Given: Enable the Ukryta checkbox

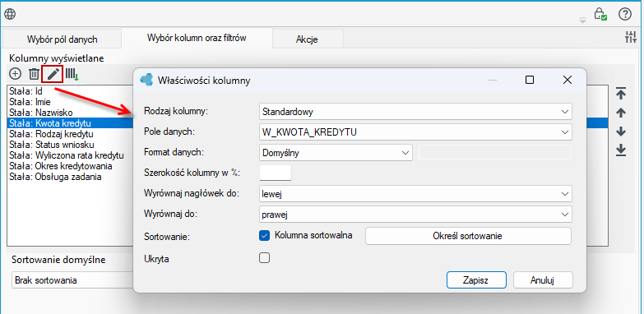Looking at the screenshot, I should pyautogui.click(x=265, y=258).
